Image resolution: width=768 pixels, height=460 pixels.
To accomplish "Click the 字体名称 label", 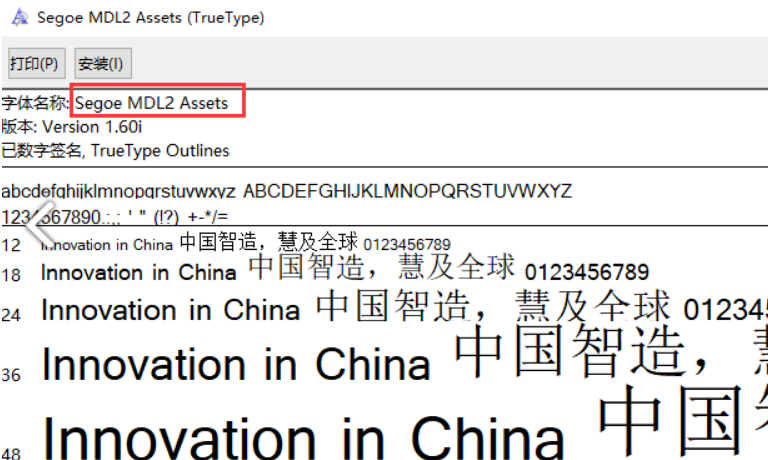I will [35, 103].
